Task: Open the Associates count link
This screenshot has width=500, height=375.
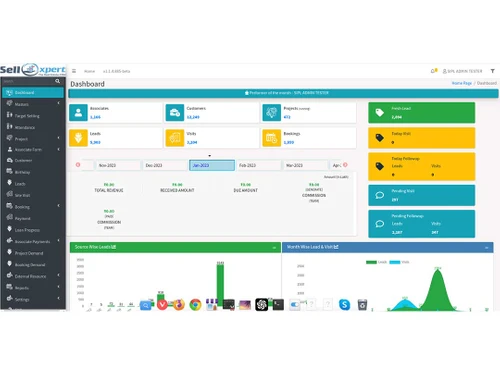Action: pos(95,117)
